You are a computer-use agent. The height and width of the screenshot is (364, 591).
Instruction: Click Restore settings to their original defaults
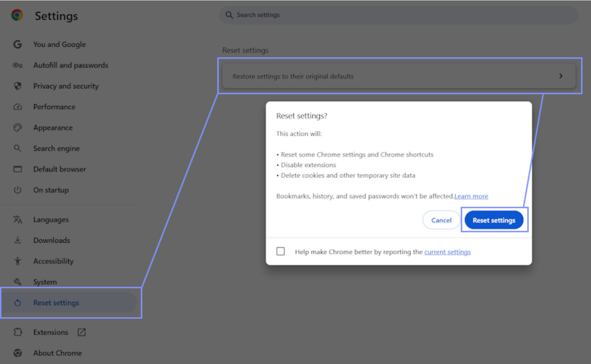click(399, 76)
